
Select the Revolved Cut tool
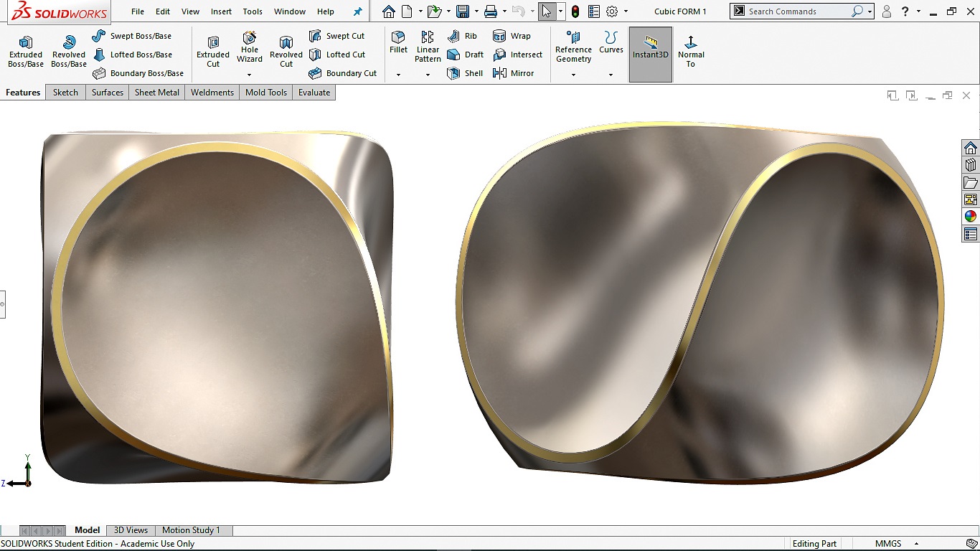pos(286,52)
